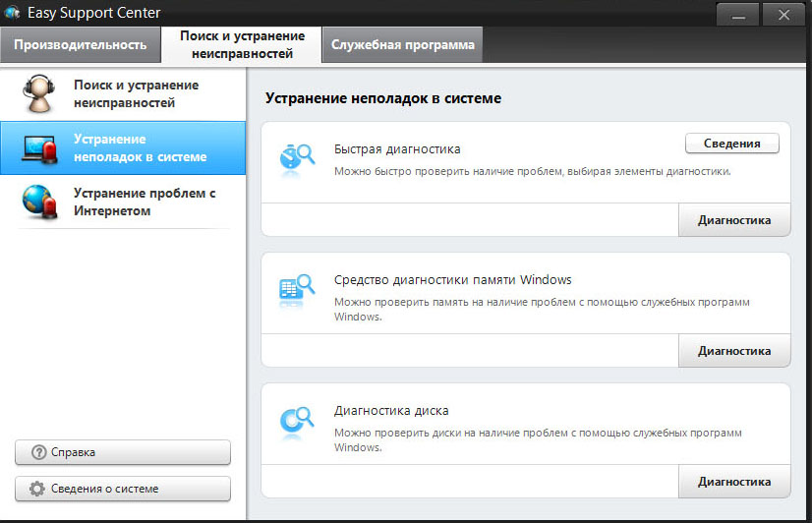
Task: Select Устранение неполадок в системе sidebar item
Action: pos(123,148)
